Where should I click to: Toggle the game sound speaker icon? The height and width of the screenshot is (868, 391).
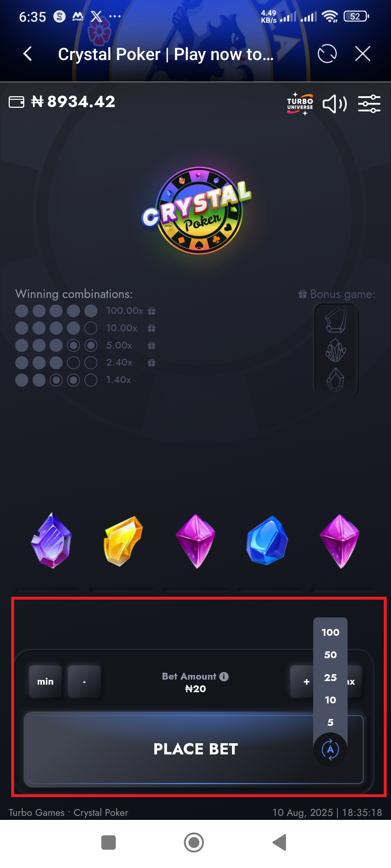tap(335, 104)
